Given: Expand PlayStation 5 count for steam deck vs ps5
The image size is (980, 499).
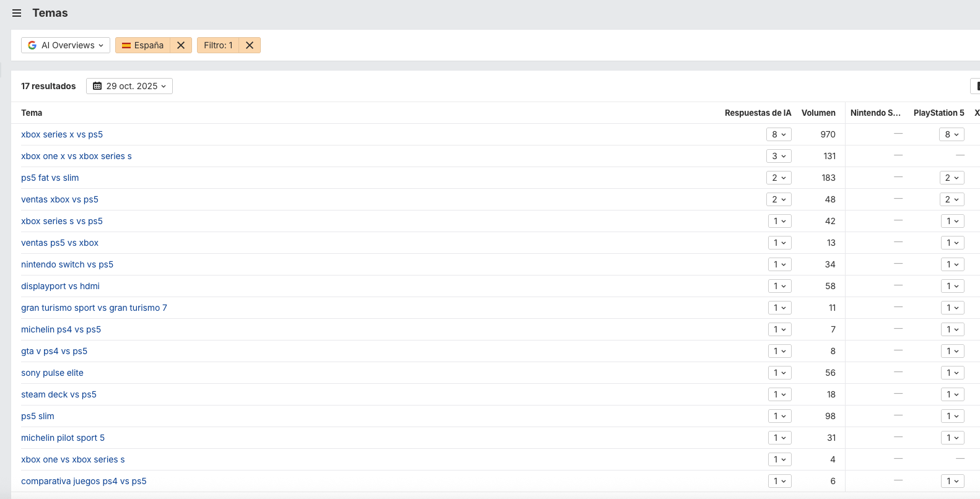Looking at the screenshot, I should coord(952,394).
